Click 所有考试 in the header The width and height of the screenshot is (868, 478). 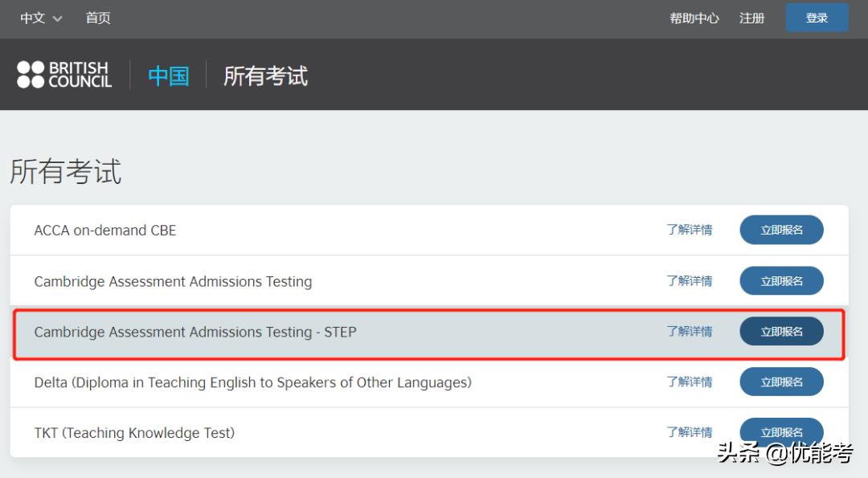click(265, 76)
